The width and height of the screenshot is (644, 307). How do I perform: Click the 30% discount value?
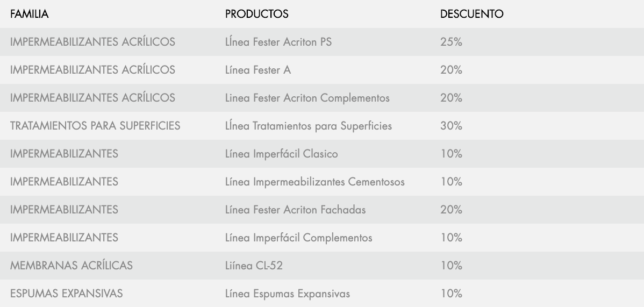[x=451, y=126]
